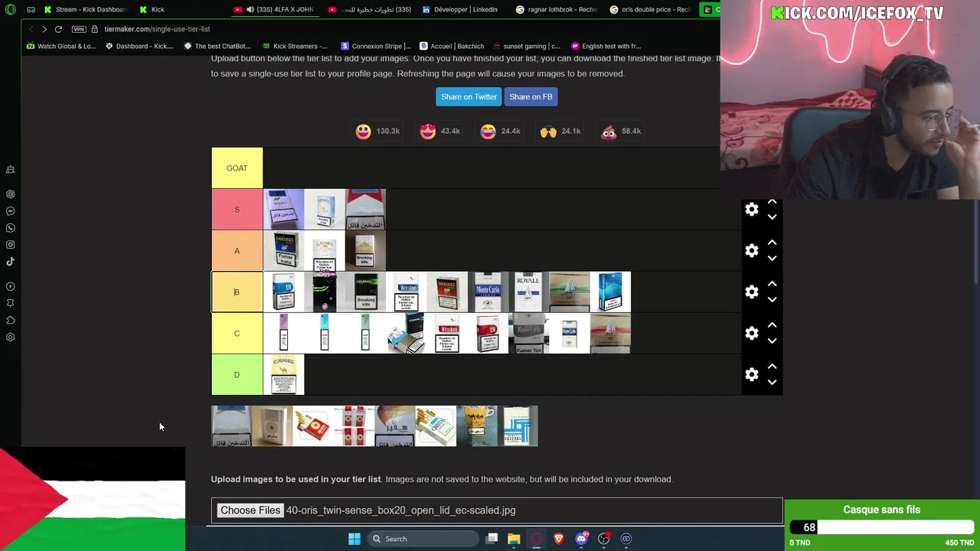
Task: Open pinboards icon in the Opera sidebar
Action: (x=10, y=304)
